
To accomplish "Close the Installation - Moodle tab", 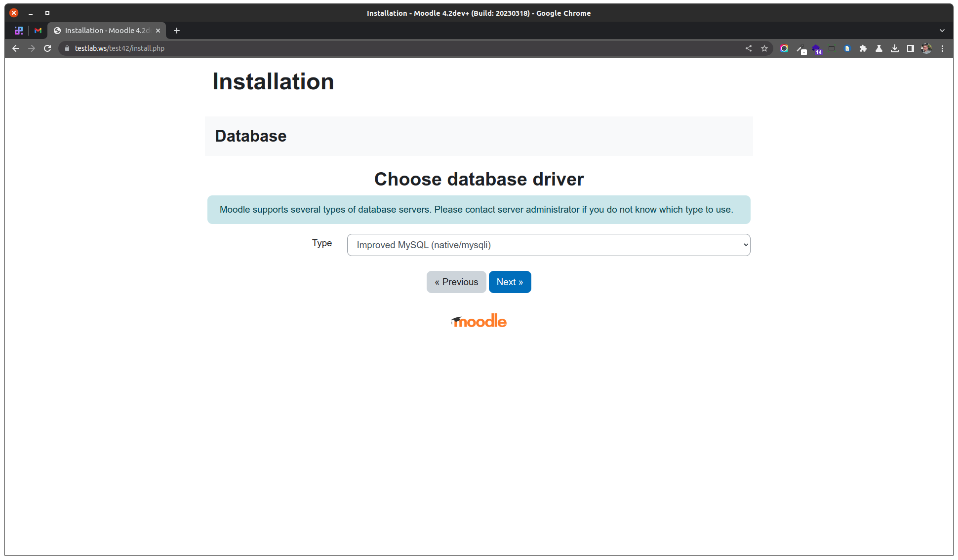I will pos(158,31).
